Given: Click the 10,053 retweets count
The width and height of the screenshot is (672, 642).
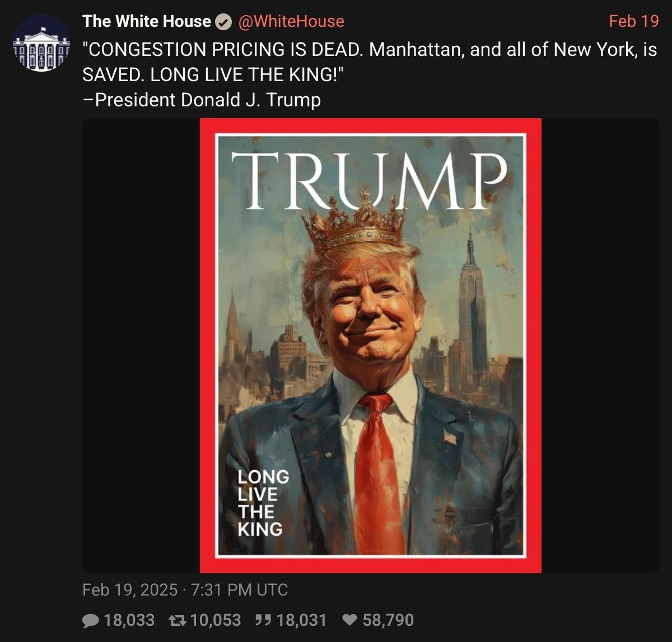Looking at the screenshot, I should click(216, 620).
